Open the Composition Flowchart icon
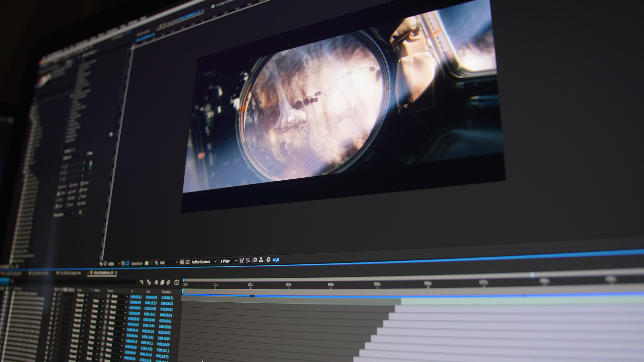Viewport: 644px width, 362px height. [261, 260]
